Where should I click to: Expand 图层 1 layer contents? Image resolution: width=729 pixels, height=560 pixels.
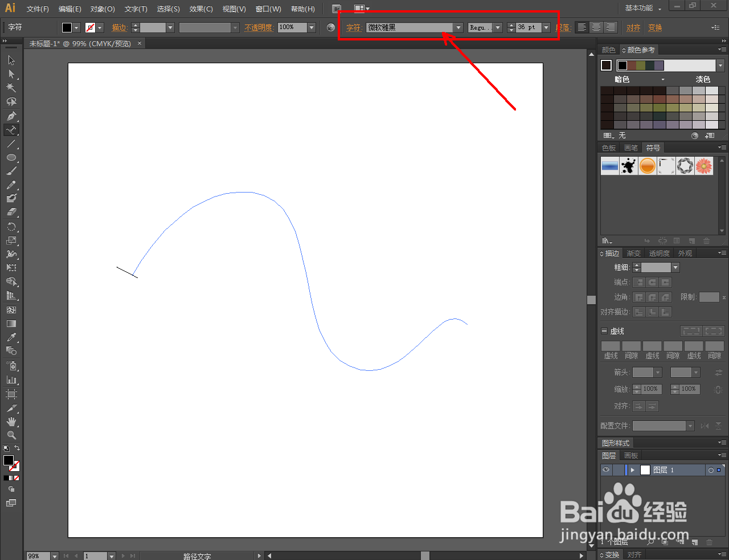pyautogui.click(x=632, y=470)
